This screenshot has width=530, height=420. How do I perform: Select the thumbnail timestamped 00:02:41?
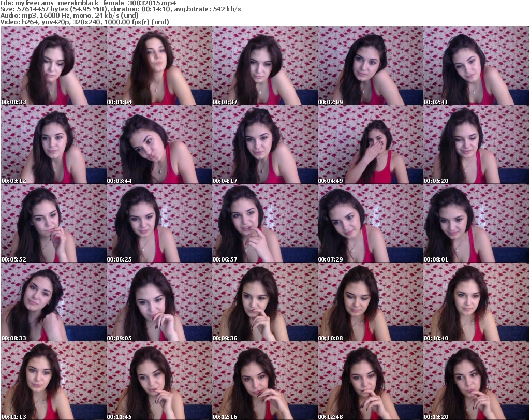pyautogui.click(x=476, y=66)
